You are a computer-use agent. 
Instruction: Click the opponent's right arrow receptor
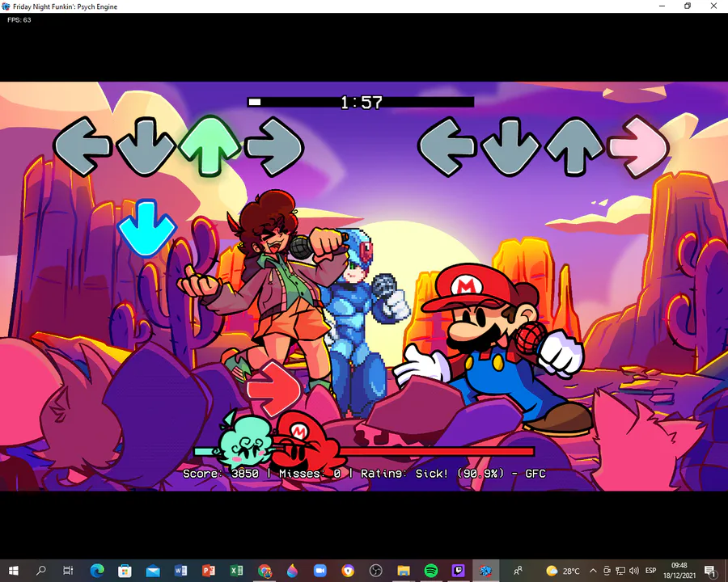(274, 146)
